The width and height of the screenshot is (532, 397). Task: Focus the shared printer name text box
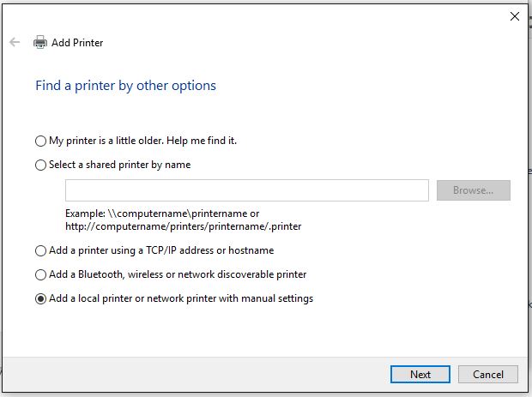coord(247,190)
